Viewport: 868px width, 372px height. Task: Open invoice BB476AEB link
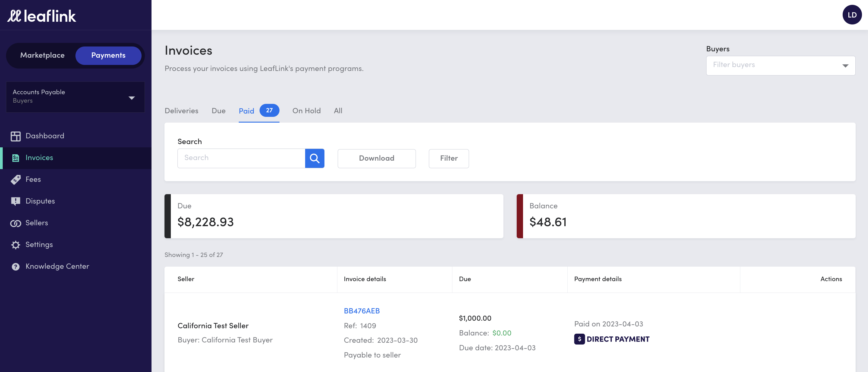tap(362, 311)
